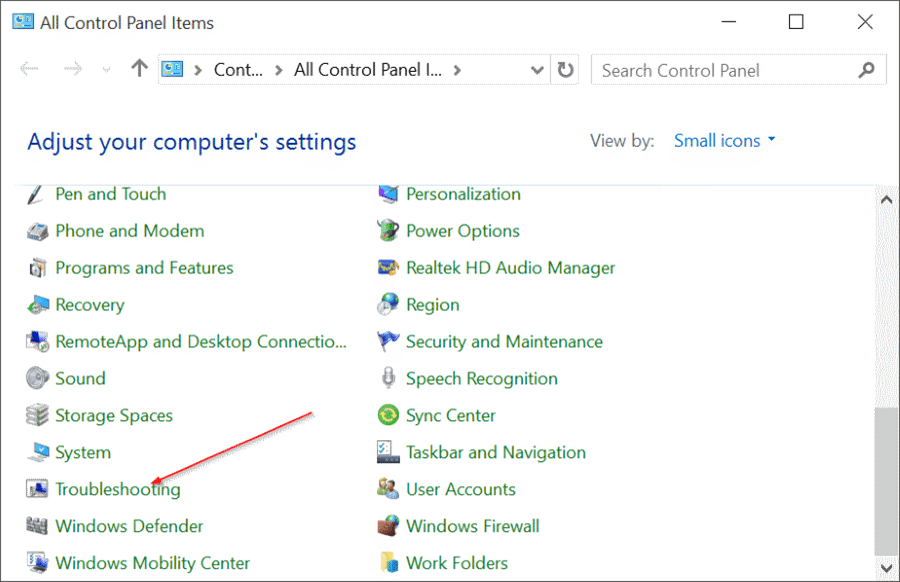900x582 pixels.
Task: Go up one level with up arrow
Action: [x=139, y=69]
